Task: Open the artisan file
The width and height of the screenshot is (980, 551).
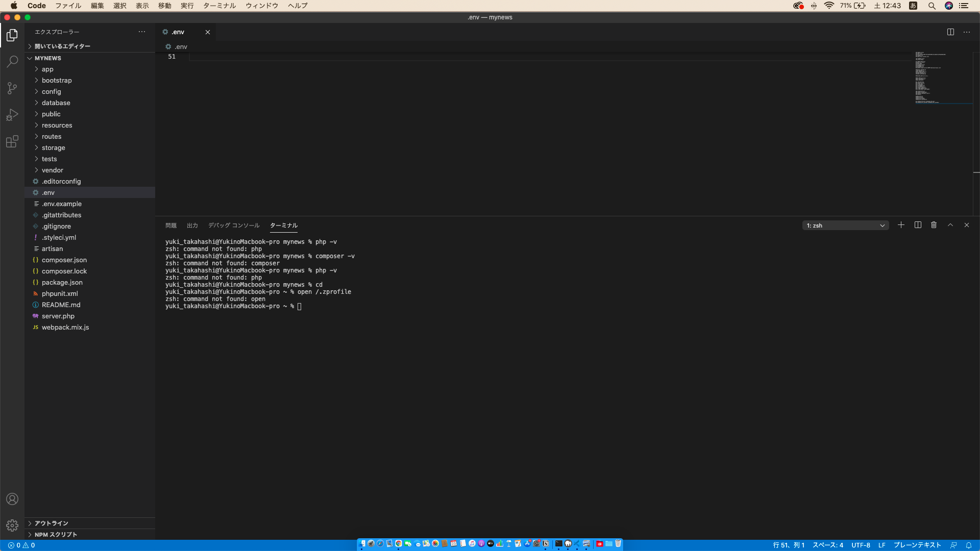Action: click(90, 249)
